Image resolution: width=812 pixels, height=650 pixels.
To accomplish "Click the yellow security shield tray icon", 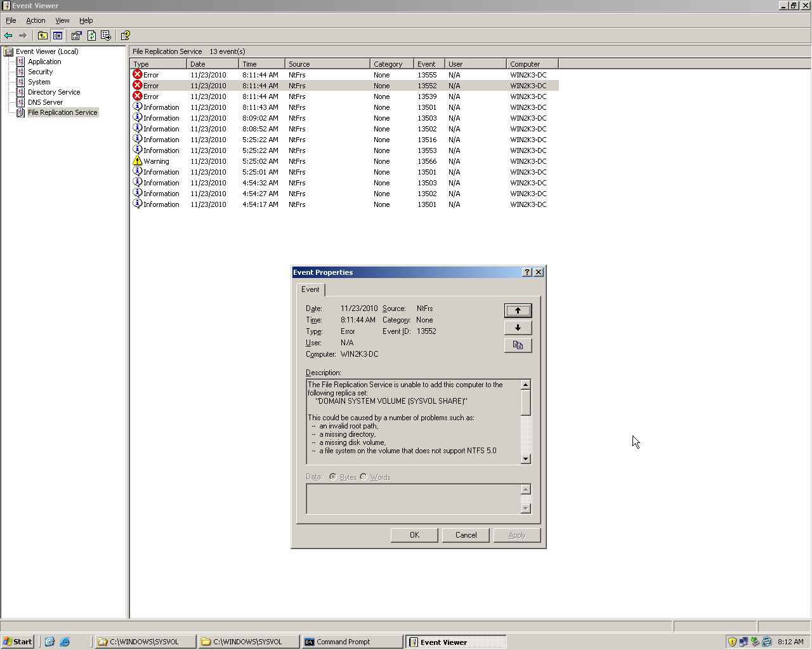I will coord(732,642).
